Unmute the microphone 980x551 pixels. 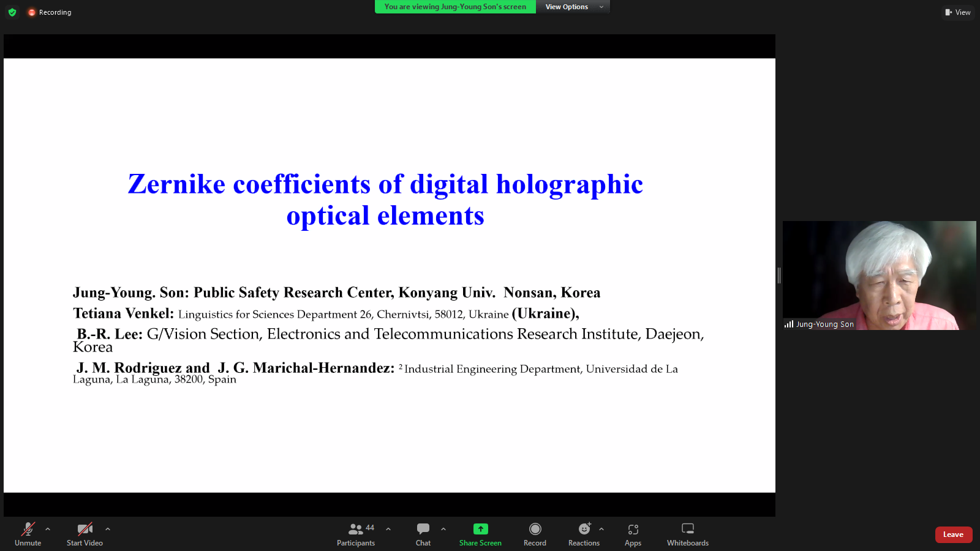click(x=28, y=534)
